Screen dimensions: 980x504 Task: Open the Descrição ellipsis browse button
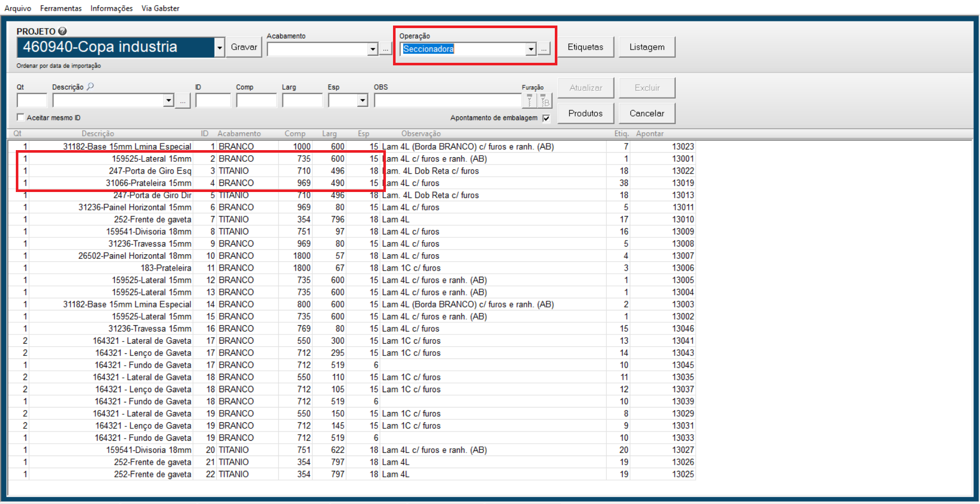coord(183,101)
